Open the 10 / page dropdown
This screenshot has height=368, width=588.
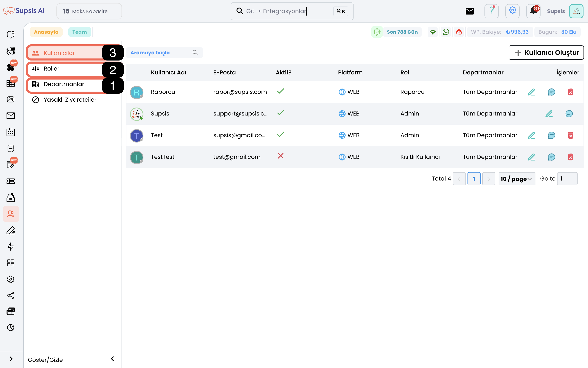[x=516, y=179]
